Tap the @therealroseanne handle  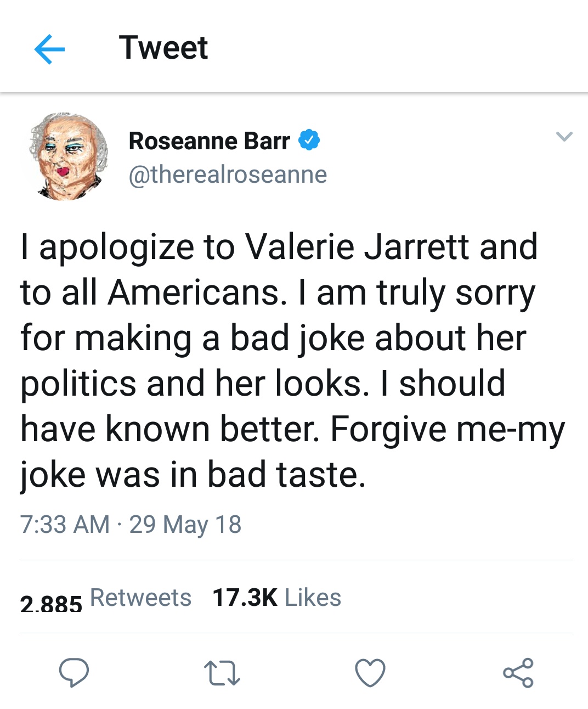228,175
